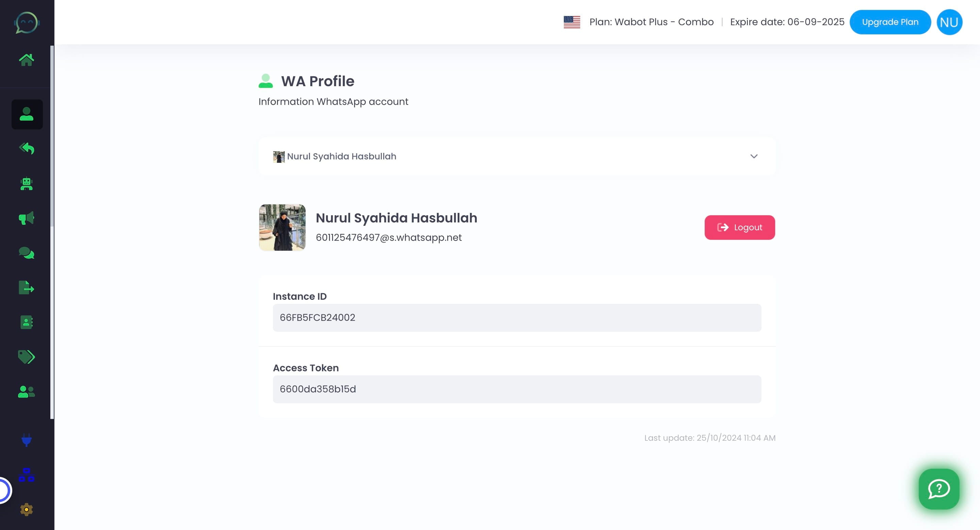This screenshot has height=530, width=980.
Task: Open the robot chatbot icon
Action: 26,184
